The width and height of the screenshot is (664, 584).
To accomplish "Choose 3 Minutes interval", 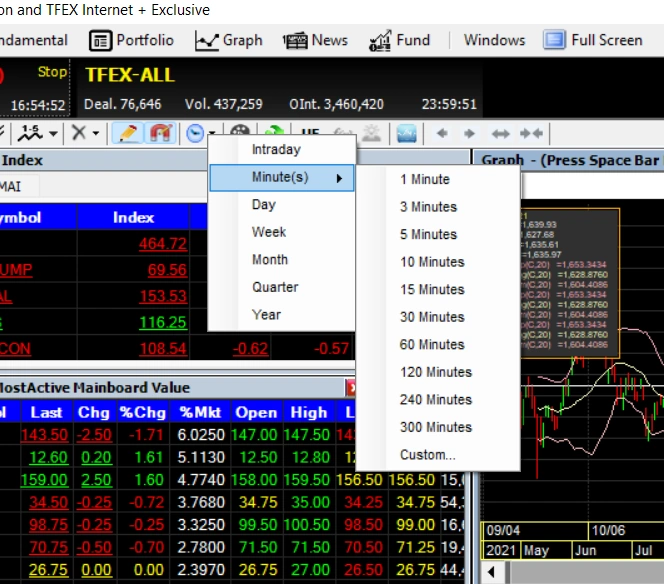I will pos(438,207).
